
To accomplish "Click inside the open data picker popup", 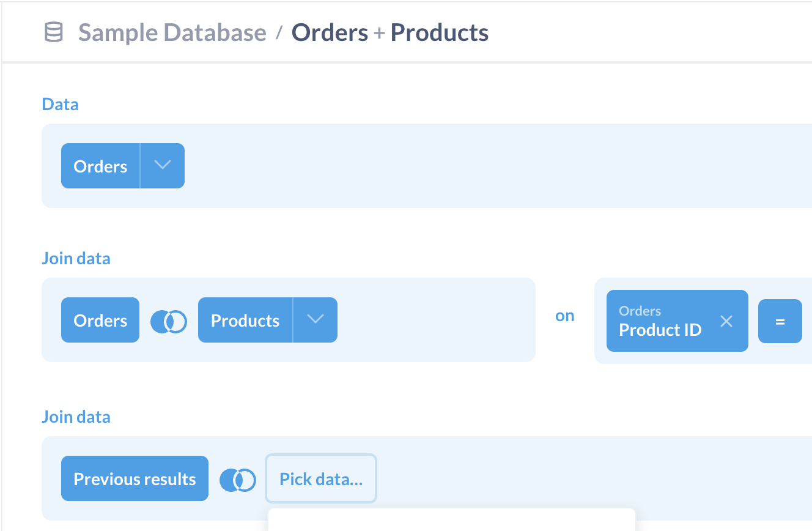I will (x=451, y=523).
